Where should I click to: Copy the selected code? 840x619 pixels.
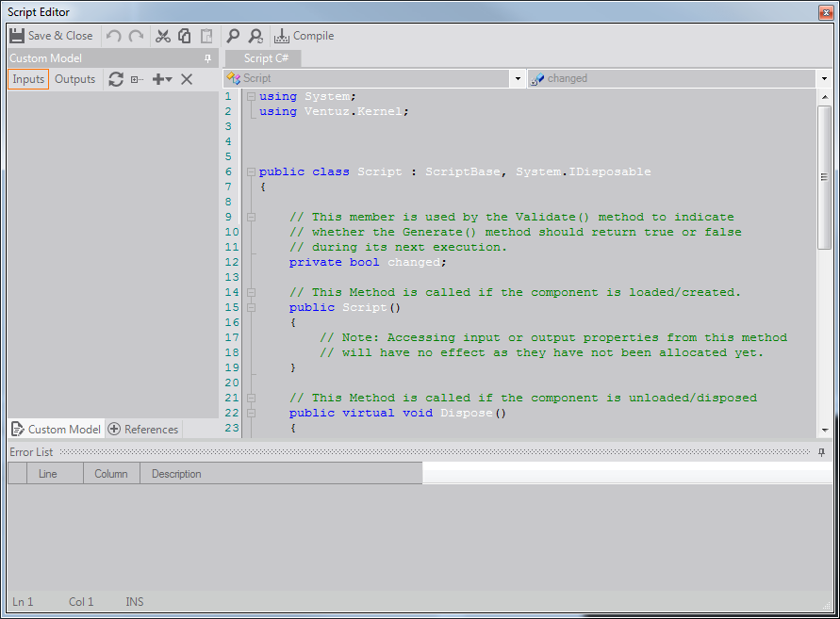[185, 36]
